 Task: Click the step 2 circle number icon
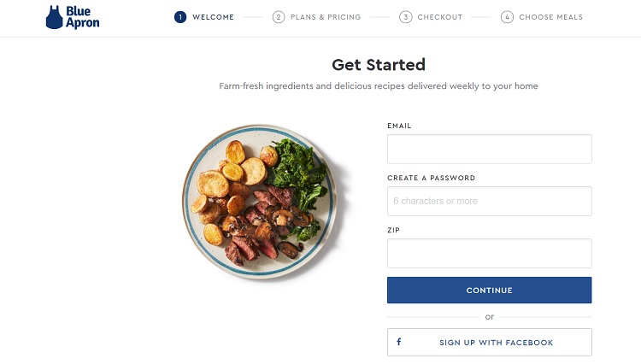279,17
